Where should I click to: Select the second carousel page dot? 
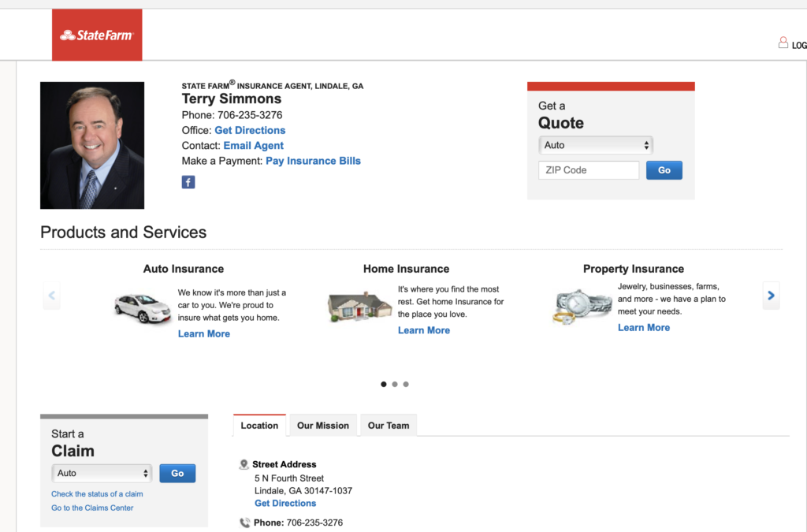(395, 385)
